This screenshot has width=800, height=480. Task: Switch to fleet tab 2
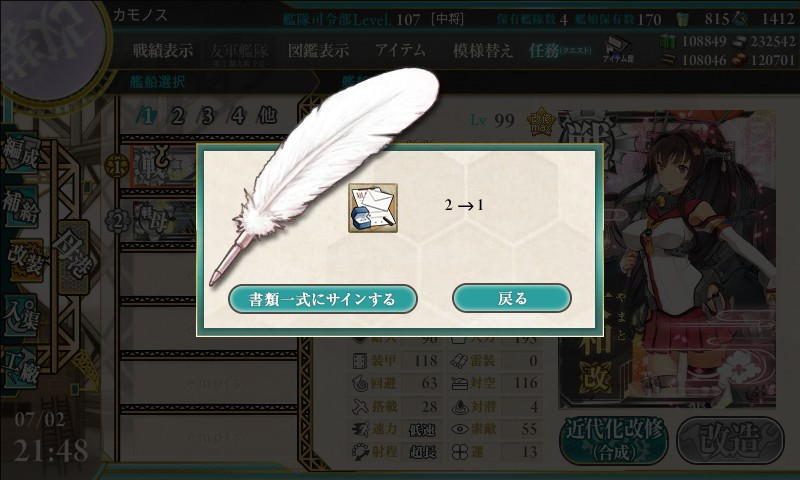(x=178, y=116)
